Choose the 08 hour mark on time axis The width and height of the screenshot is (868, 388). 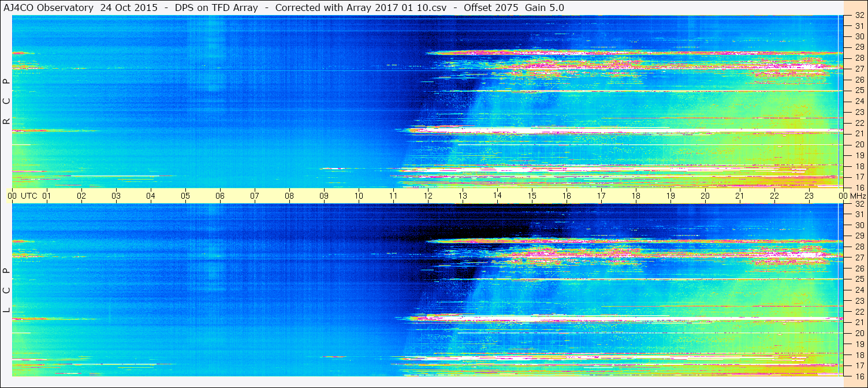pyautogui.click(x=289, y=196)
